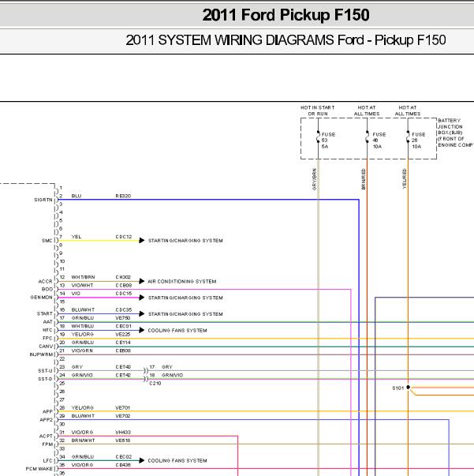474x476 pixels.
Task: Click the '2011 Ford Pickup F150' title
Action: point(286,15)
